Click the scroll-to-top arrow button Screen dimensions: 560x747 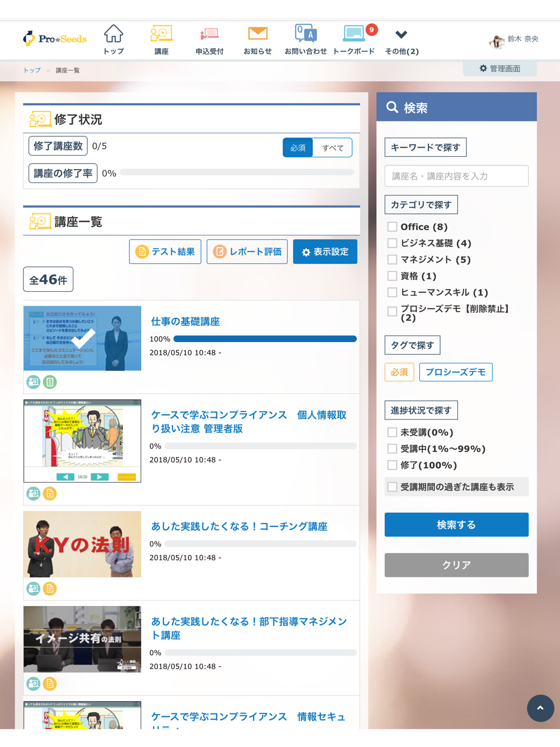tap(540, 708)
